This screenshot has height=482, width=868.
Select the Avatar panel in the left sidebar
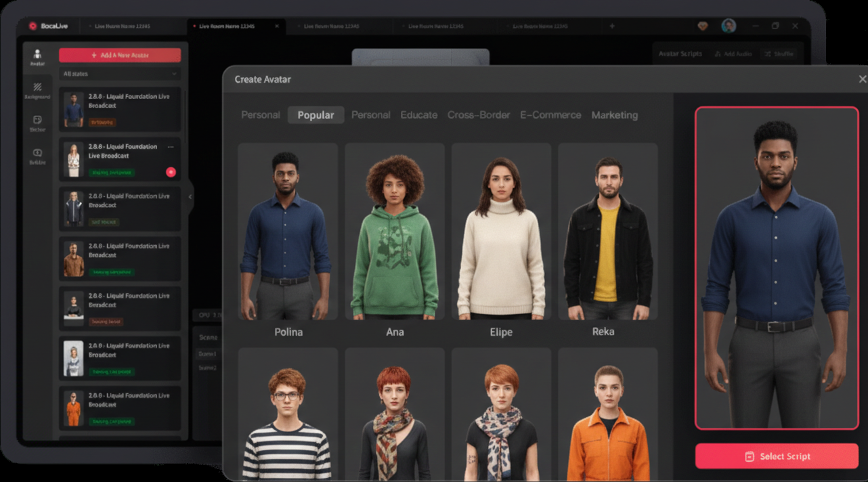pos(37,54)
